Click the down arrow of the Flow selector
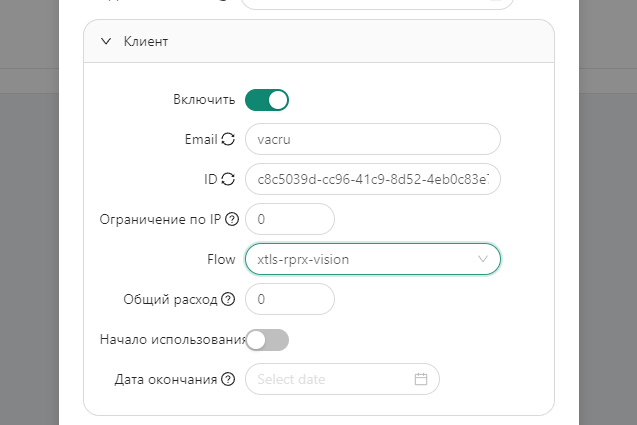The image size is (637, 425). point(483,259)
